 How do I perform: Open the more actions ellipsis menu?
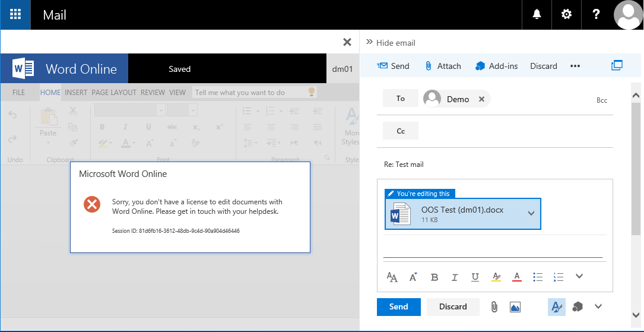575,66
